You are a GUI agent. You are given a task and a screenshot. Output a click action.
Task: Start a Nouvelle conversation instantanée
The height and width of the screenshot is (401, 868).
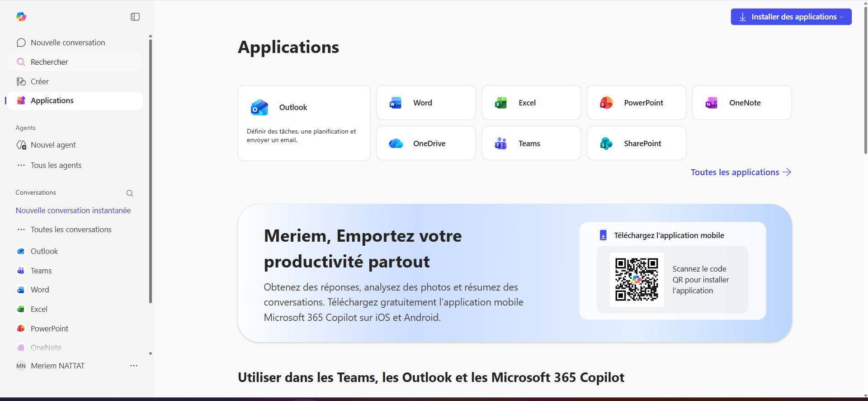pyautogui.click(x=73, y=210)
